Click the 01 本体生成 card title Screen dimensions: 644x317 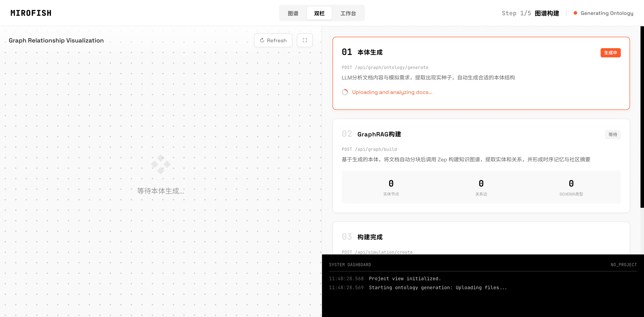point(370,52)
